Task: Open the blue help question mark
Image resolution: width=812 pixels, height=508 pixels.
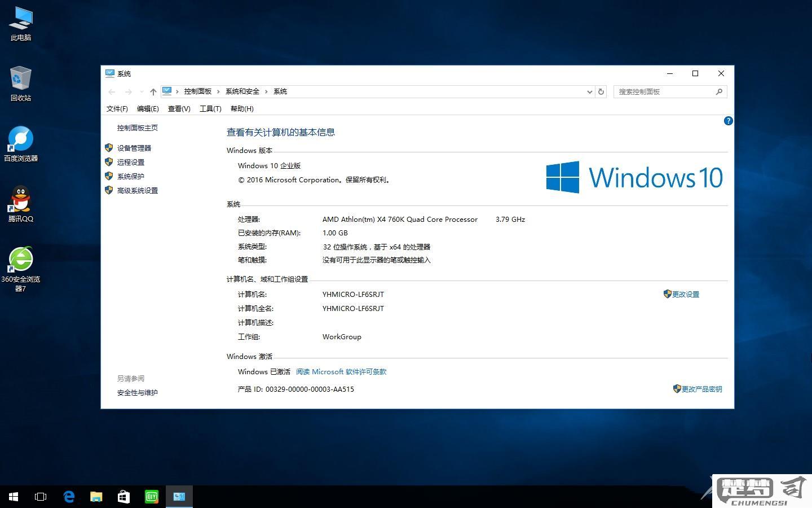Action: [x=728, y=121]
